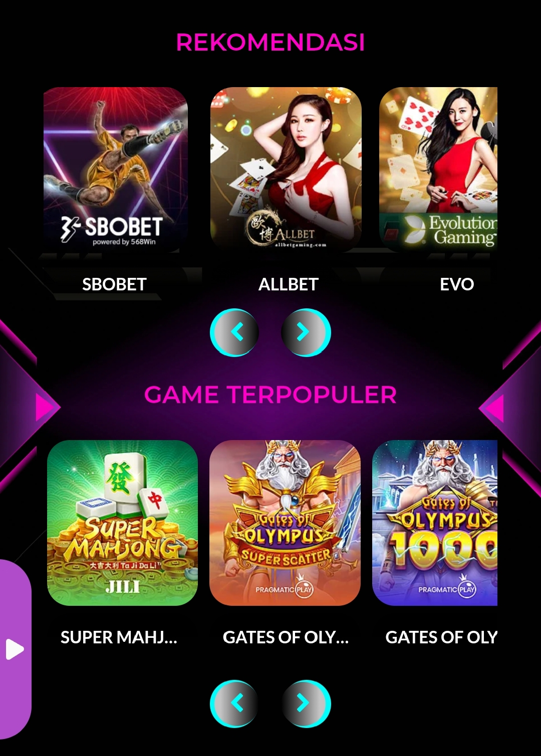This screenshot has height=756, width=541.
Task: Click the EVO text label
Action: click(x=457, y=284)
